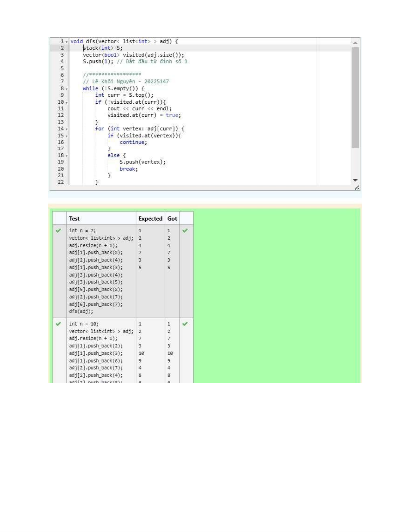Fold the for loop at line 14
The width and height of the screenshot is (411, 532).
click(67, 129)
